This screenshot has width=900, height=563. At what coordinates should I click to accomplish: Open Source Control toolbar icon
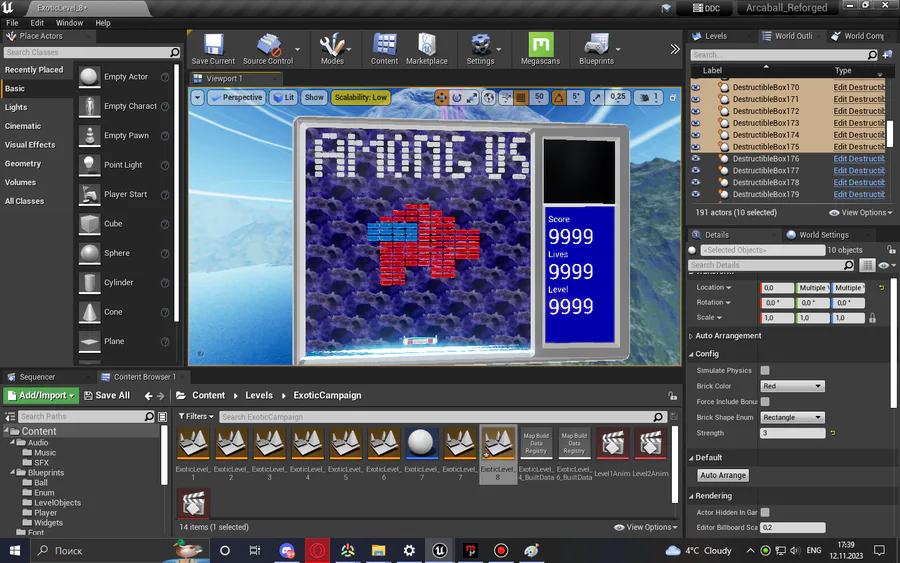(267, 49)
